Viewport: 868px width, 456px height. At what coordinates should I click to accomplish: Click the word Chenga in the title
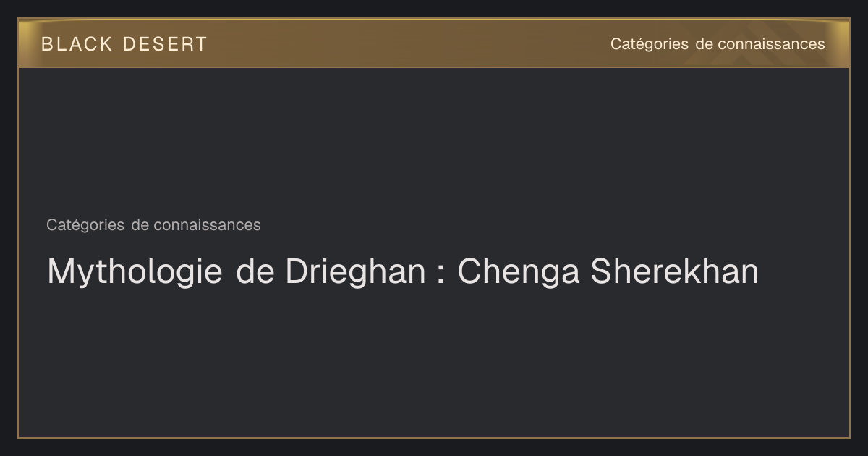click(x=519, y=273)
